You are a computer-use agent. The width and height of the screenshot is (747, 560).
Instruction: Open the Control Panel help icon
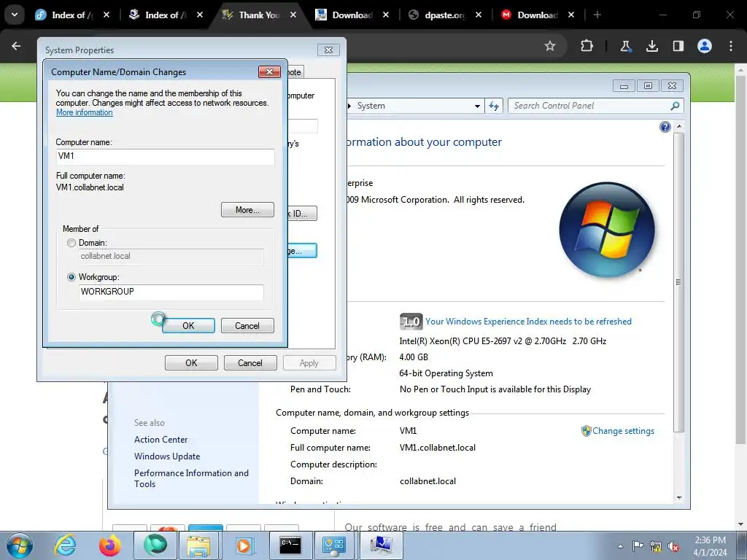tap(665, 127)
